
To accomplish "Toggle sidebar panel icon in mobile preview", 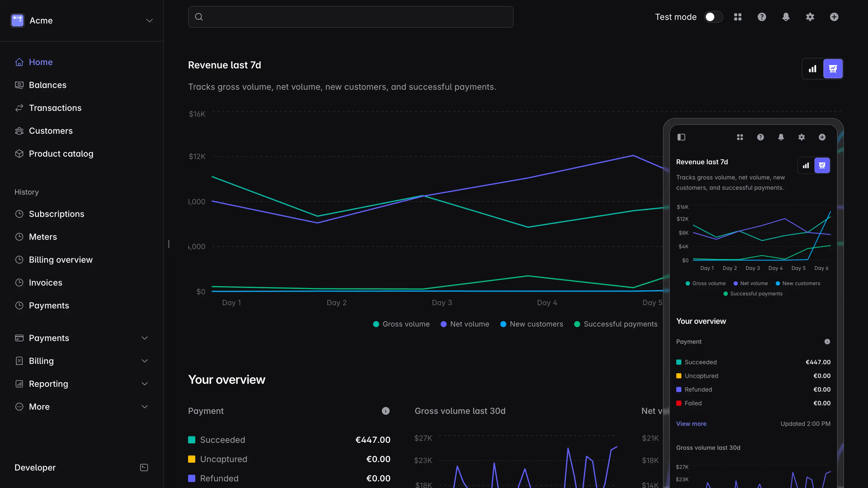I will (681, 137).
